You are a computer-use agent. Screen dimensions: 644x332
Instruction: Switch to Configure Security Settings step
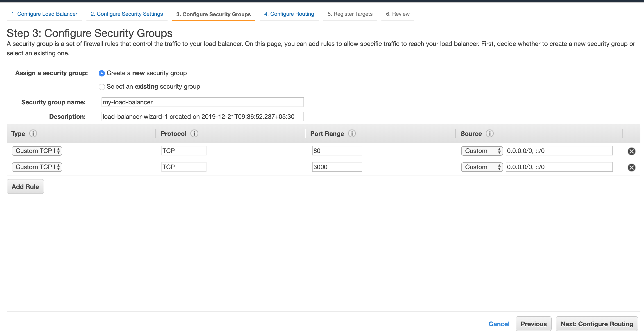[127, 14]
